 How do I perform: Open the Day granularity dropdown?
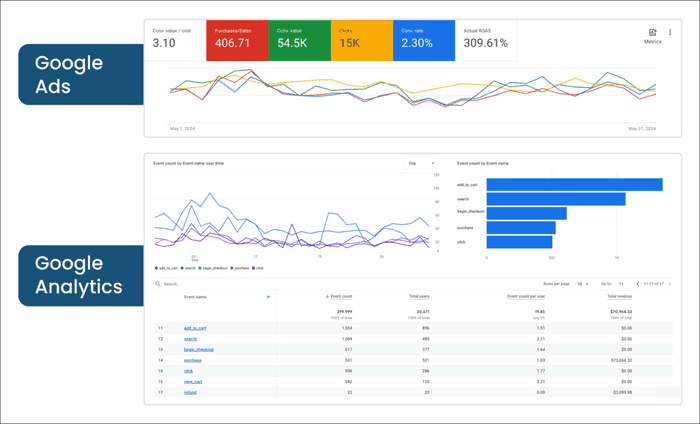(x=420, y=163)
